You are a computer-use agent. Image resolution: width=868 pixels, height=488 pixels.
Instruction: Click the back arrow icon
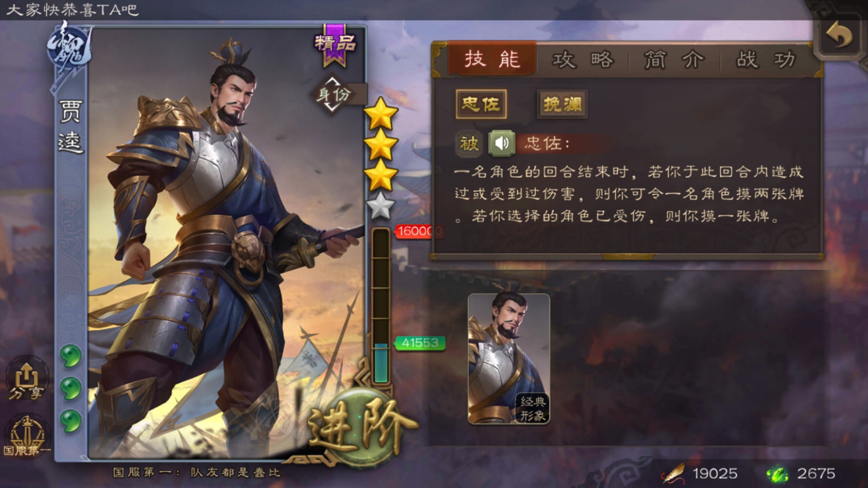(x=839, y=35)
